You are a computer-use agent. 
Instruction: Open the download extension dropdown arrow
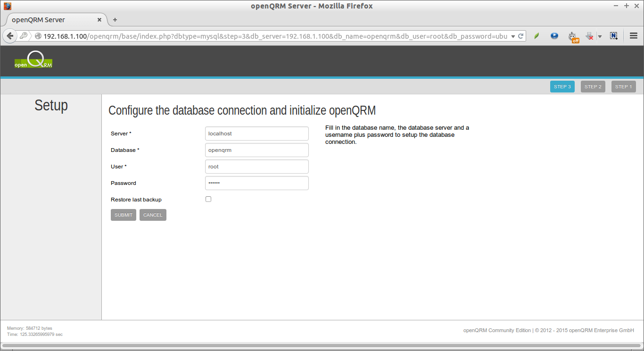[600, 36]
